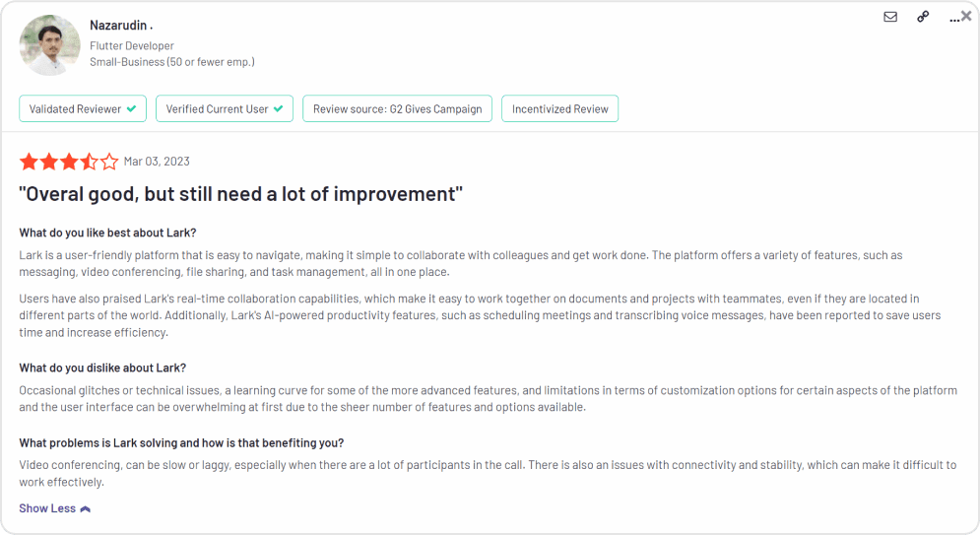Click the reviewer profile photo
The image size is (980, 535).
tap(49, 45)
